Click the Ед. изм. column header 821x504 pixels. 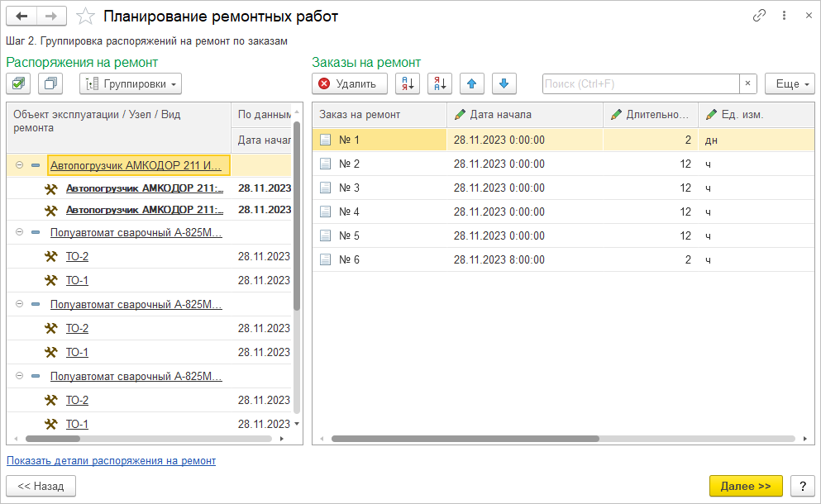coord(757,115)
